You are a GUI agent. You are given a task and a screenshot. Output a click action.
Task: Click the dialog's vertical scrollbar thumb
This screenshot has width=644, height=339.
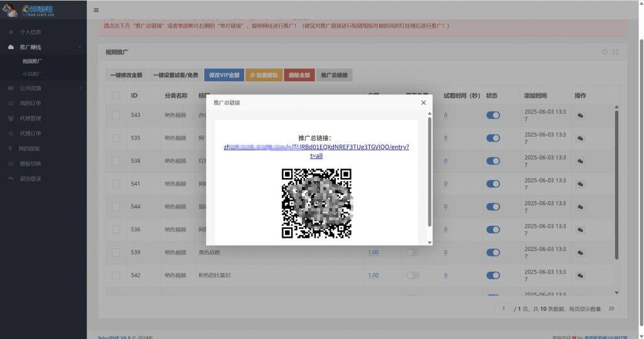[x=430, y=172]
